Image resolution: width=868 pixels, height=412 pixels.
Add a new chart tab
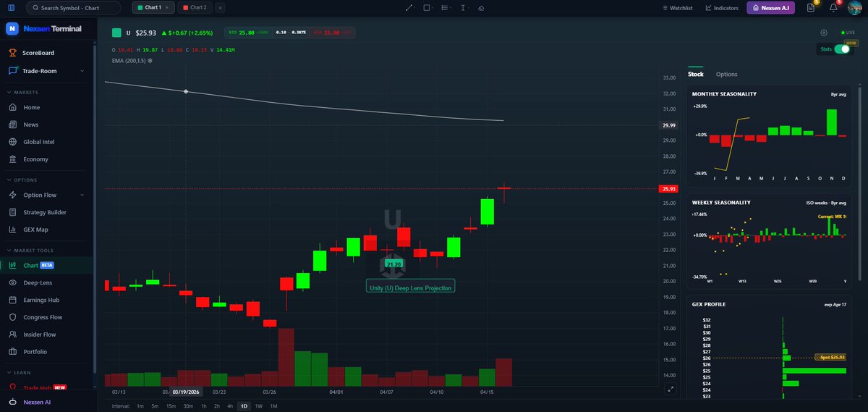[220, 7]
